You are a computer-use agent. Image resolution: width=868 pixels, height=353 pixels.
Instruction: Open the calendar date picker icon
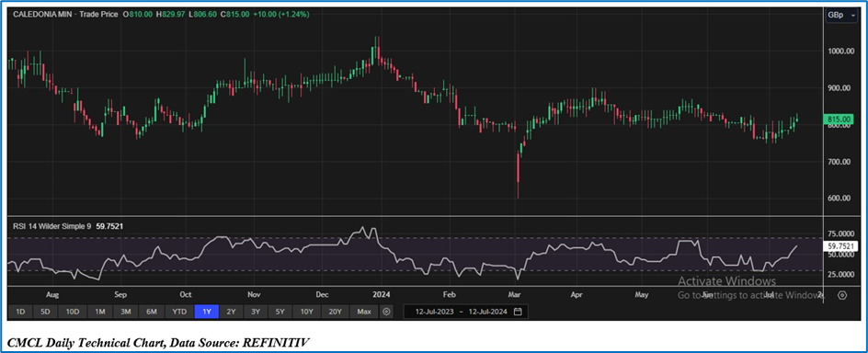[518, 312]
